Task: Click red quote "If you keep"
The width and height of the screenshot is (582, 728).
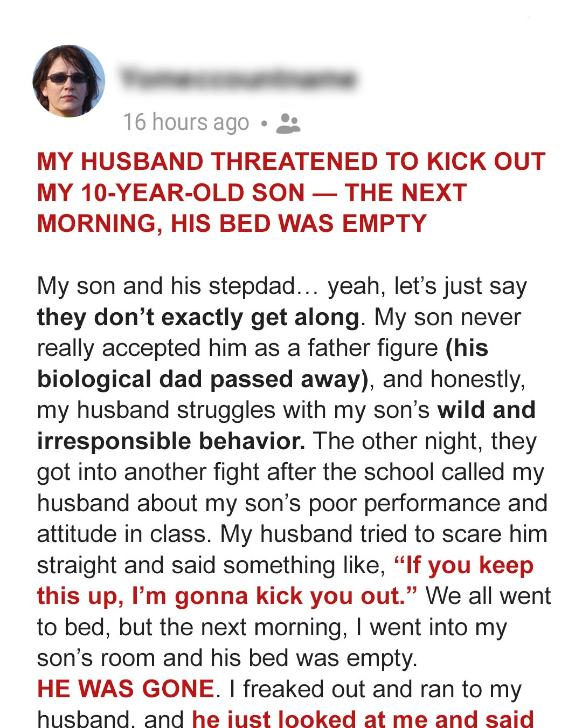Action: [464, 566]
